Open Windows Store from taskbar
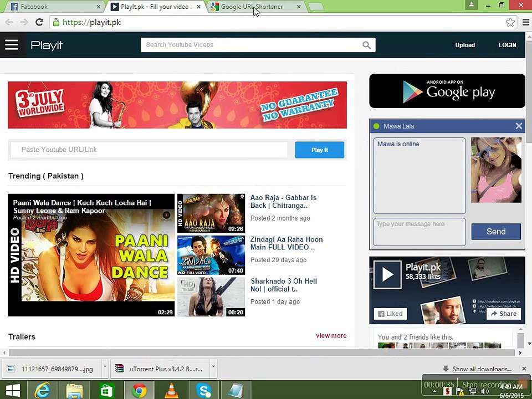 tap(107, 390)
